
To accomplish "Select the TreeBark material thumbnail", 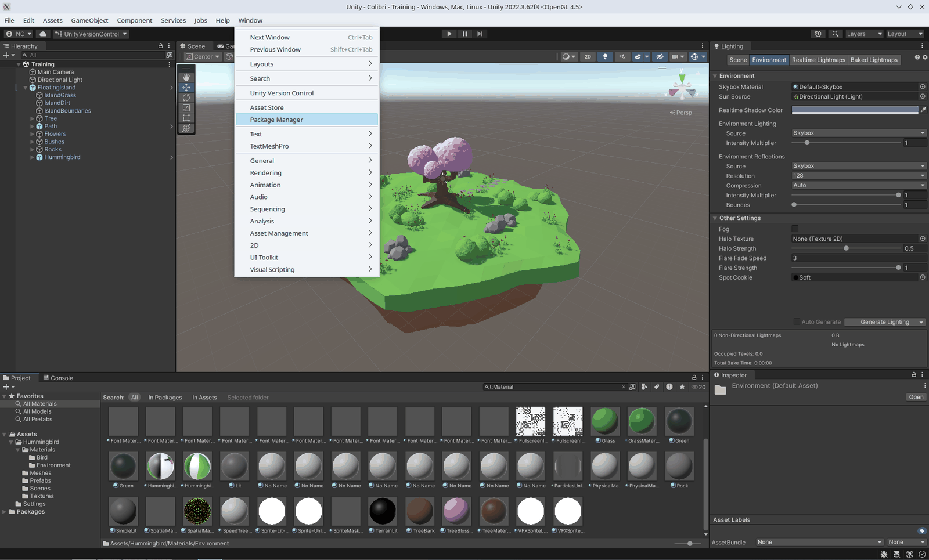I will point(420,511).
